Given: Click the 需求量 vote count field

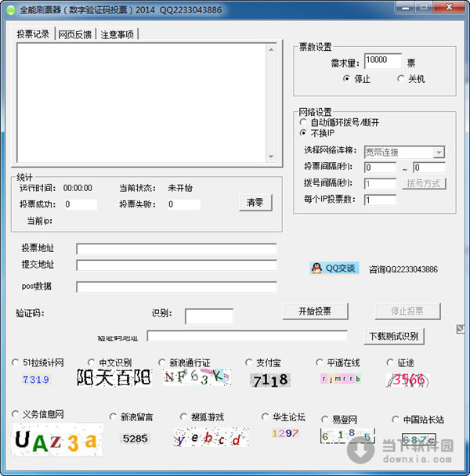Looking at the screenshot, I should (383, 60).
